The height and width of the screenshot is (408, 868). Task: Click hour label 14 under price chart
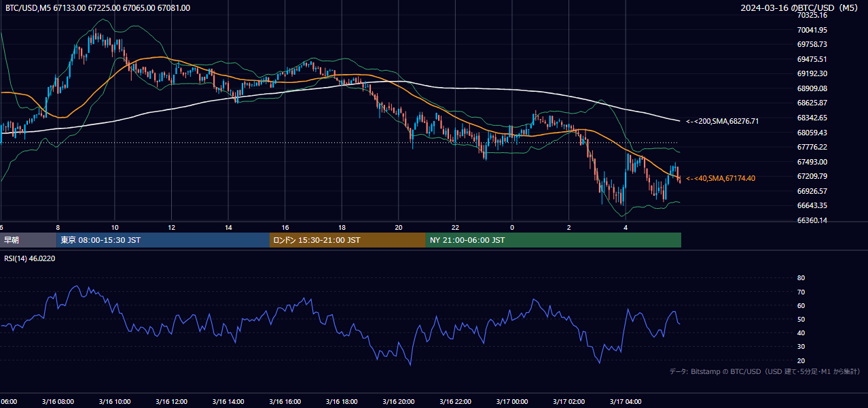pyautogui.click(x=228, y=227)
